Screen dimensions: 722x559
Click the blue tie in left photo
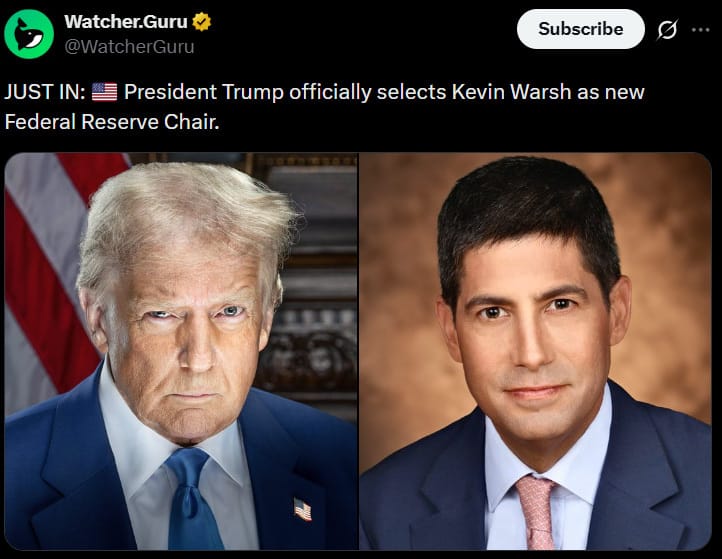click(193, 499)
